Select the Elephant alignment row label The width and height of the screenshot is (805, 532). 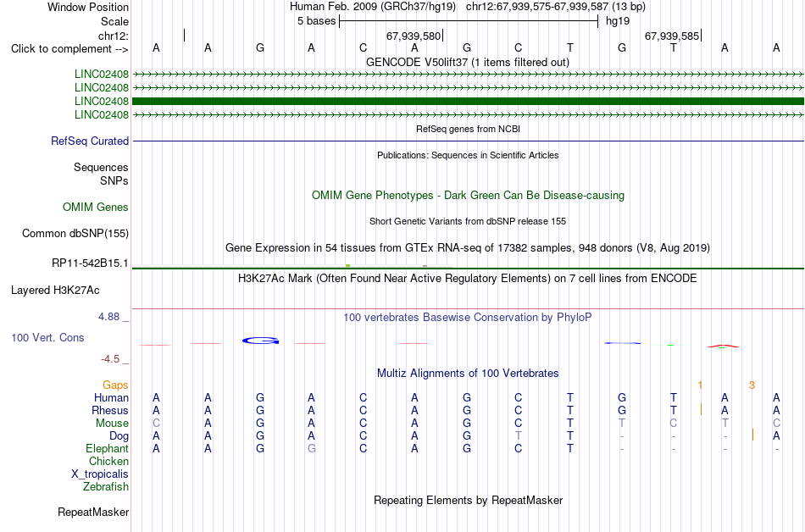tap(107, 449)
